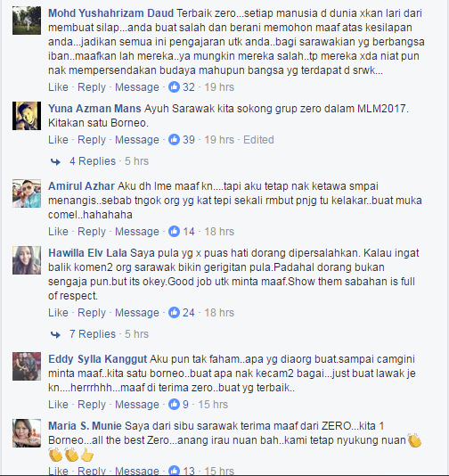The image size is (449, 476).
Task: Open Maria S. Munie's profile name
Action: click(85, 426)
